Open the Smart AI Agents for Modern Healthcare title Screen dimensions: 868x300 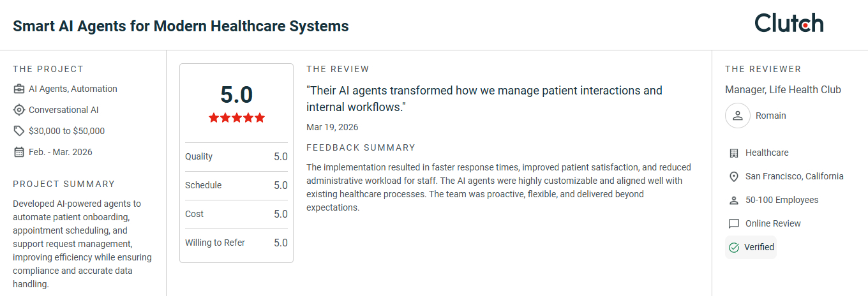point(181,26)
